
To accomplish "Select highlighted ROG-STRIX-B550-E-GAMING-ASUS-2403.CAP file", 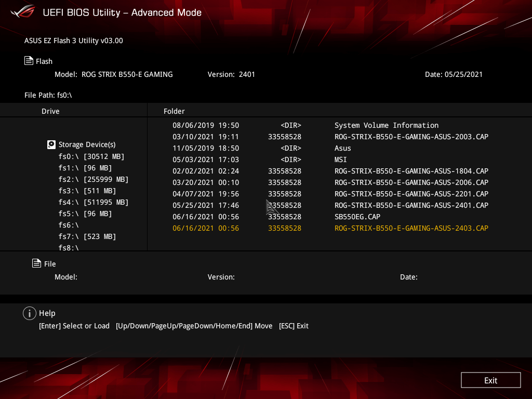I will coord(411,228).
